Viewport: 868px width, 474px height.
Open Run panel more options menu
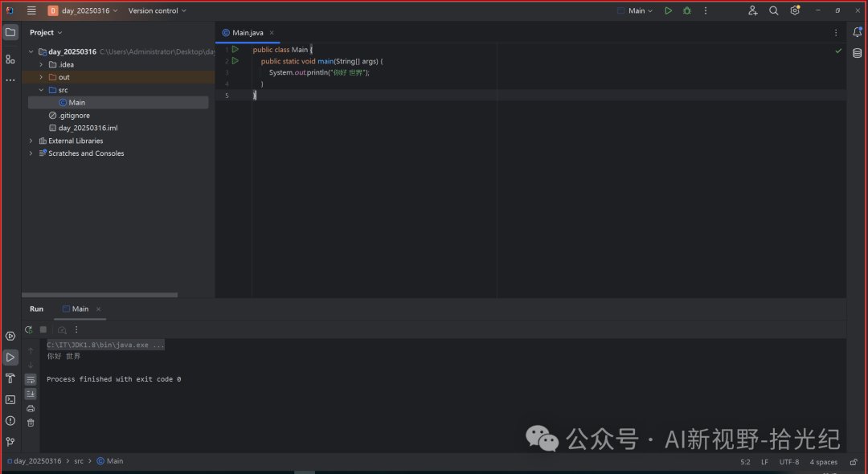coord(76,329)
